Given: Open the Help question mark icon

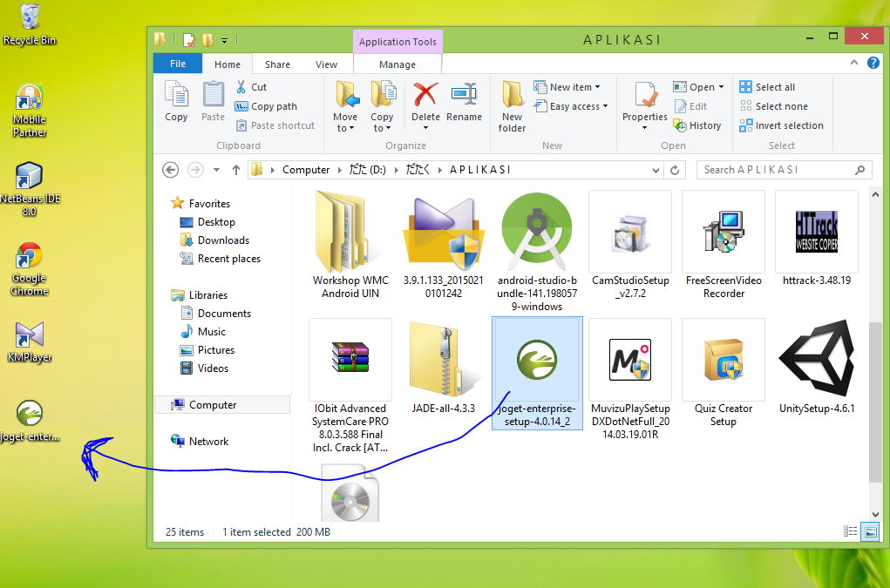Looking at the screenshot, I should coord(873,63).
